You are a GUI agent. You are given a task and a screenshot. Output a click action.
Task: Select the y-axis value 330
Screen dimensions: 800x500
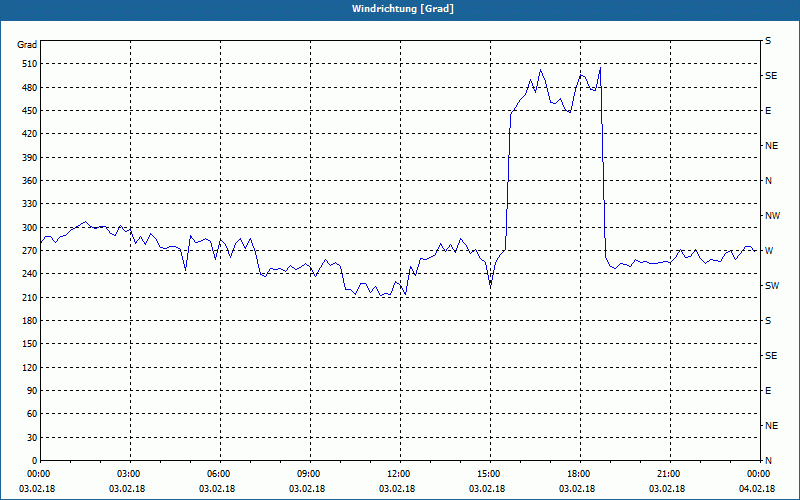point(30,204)
